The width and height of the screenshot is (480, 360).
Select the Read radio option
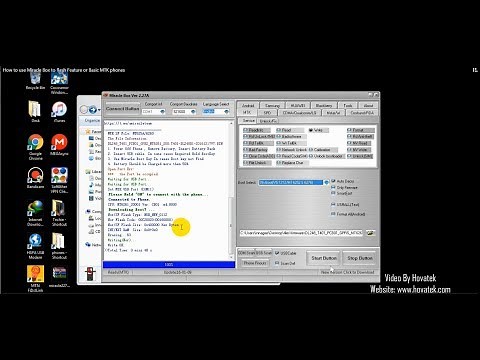[x=289, y=130]
